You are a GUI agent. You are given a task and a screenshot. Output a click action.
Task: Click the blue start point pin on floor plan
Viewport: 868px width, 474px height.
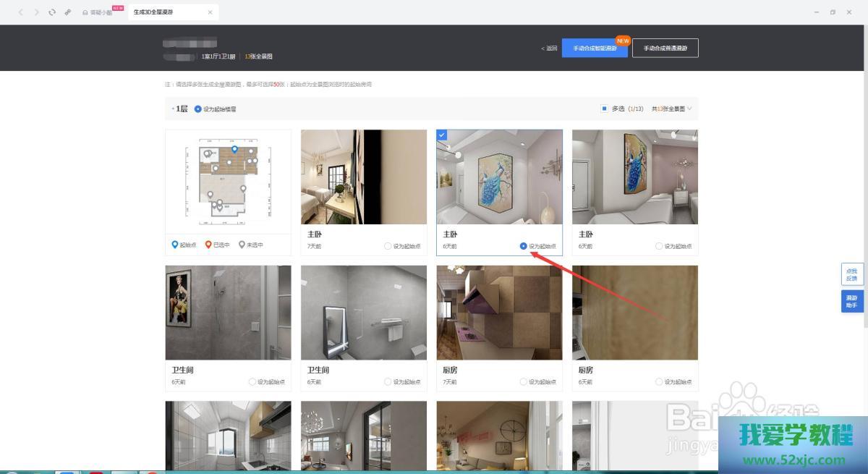234,149
